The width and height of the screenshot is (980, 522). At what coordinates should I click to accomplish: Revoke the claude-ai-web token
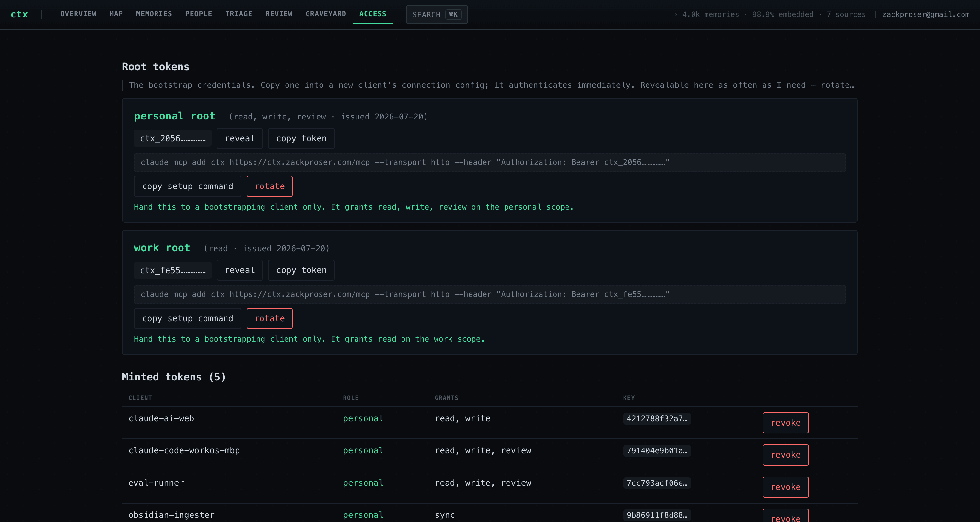[786, 422]
